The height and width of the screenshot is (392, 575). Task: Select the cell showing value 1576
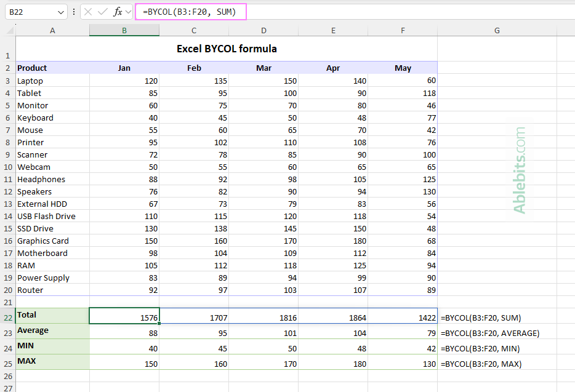pos(124,314)
